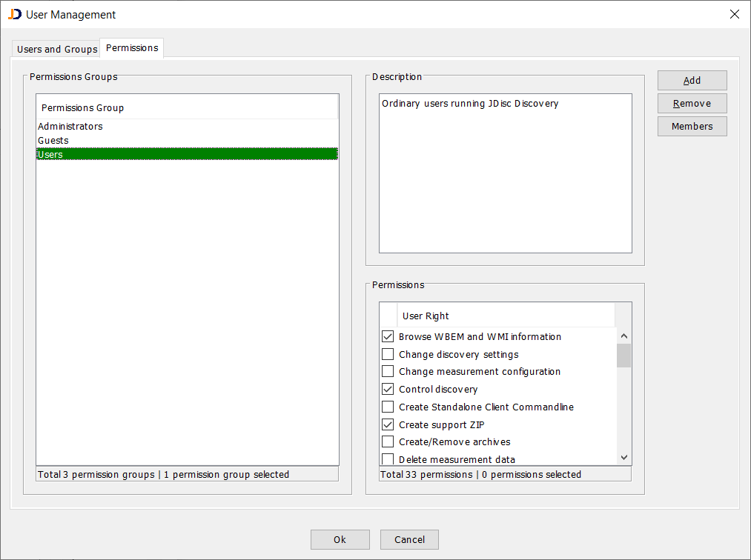
Task: Select the Users permission group
Action: coord(50,154)
